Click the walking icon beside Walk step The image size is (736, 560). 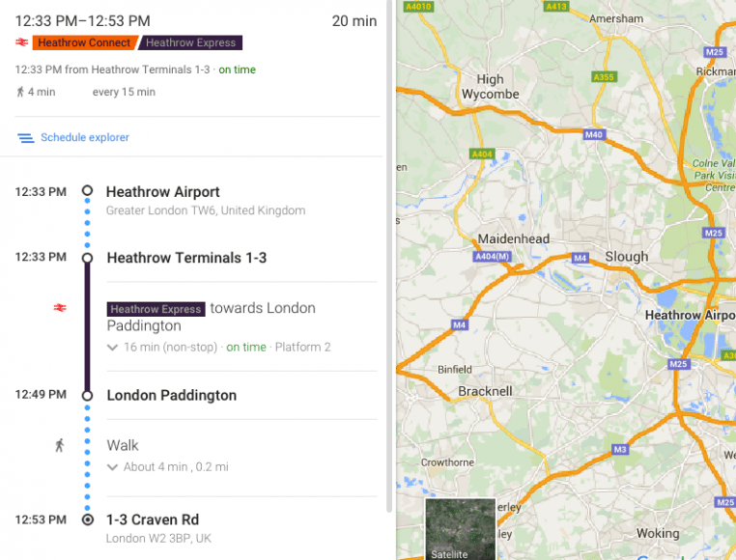[60, 445]
